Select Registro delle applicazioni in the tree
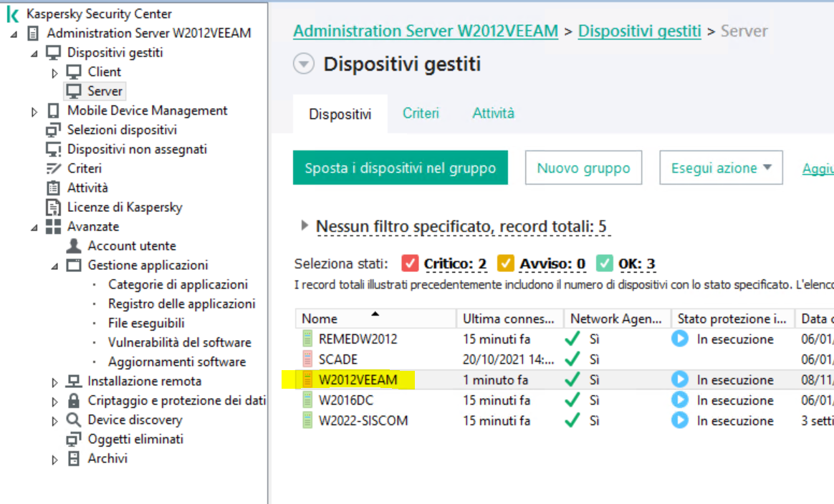 point(181,304)
